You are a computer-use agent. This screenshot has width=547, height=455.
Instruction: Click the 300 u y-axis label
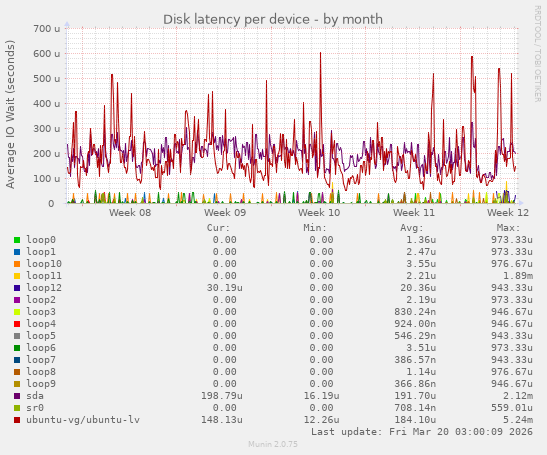pos(47,129)
